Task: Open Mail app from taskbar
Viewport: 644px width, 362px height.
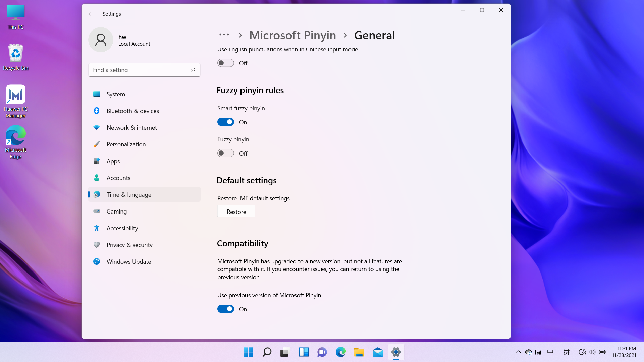Action: [377, 352]
